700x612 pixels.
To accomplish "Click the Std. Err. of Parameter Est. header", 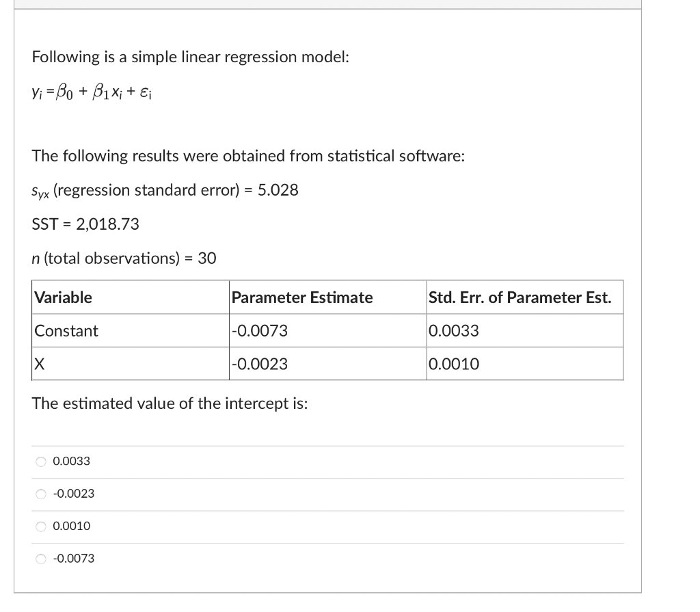I will (525, 297).
